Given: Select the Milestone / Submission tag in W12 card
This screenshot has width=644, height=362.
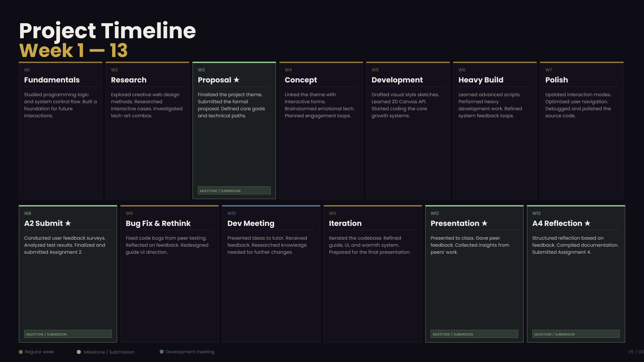Looking at the screenshot, I should pos(474,334).
